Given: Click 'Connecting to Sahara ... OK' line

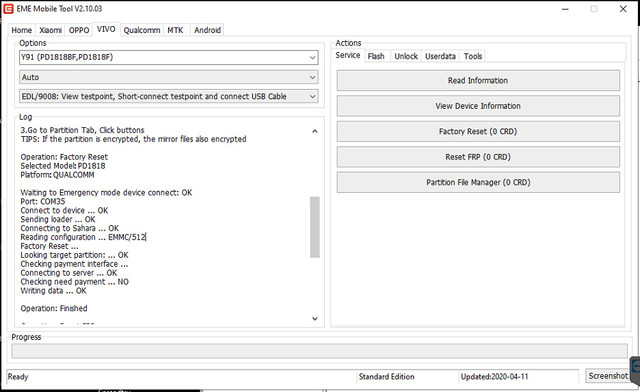Looking at the screenshot, I should click(x=70, y=228).
